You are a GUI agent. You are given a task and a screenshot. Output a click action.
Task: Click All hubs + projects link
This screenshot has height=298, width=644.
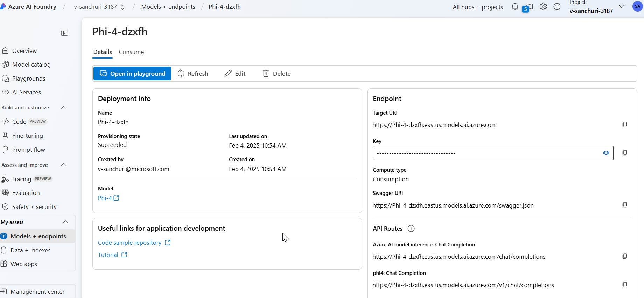click(x=478, y=7)
